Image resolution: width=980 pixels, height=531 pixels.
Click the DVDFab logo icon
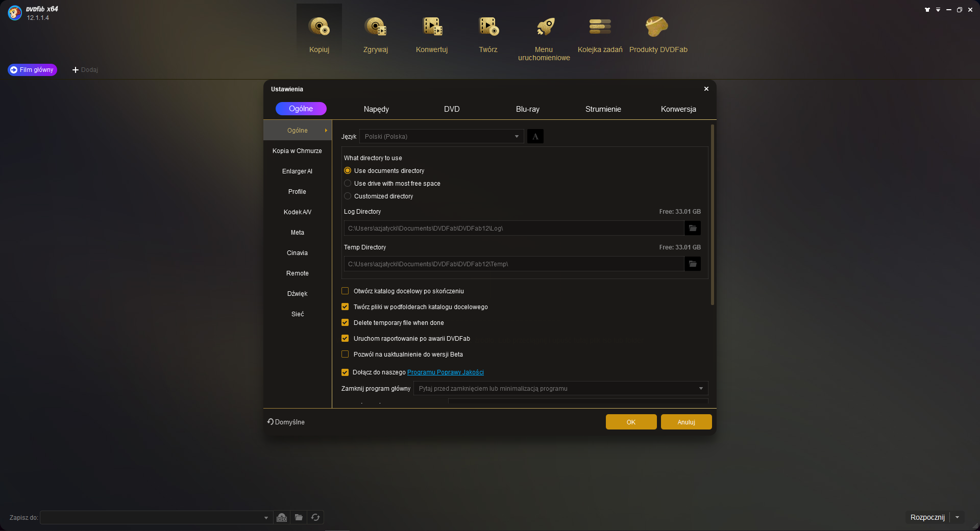(x=15, y=13)
